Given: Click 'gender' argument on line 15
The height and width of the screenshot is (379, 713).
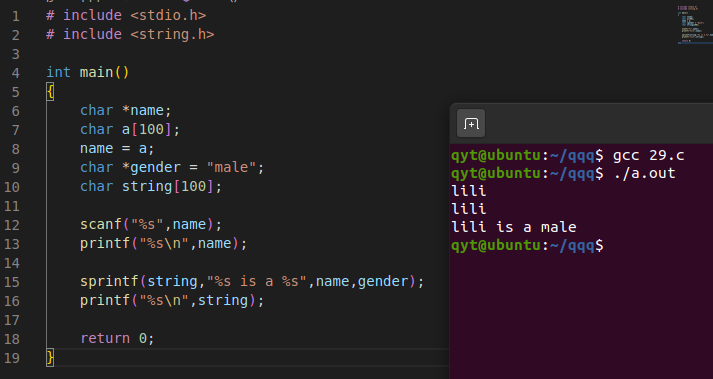Looking at the screenshot, I should coord(383,281).
